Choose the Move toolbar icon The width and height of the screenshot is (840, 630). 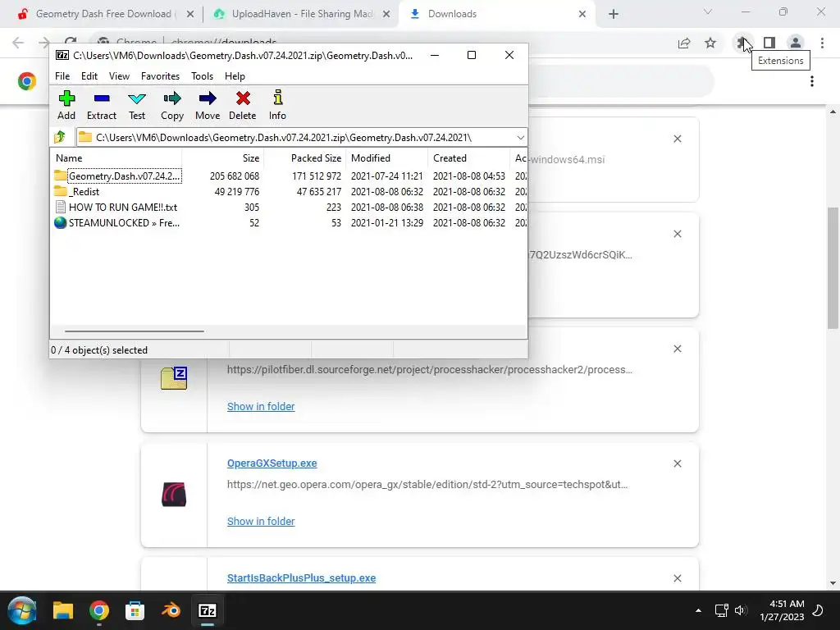208,106
